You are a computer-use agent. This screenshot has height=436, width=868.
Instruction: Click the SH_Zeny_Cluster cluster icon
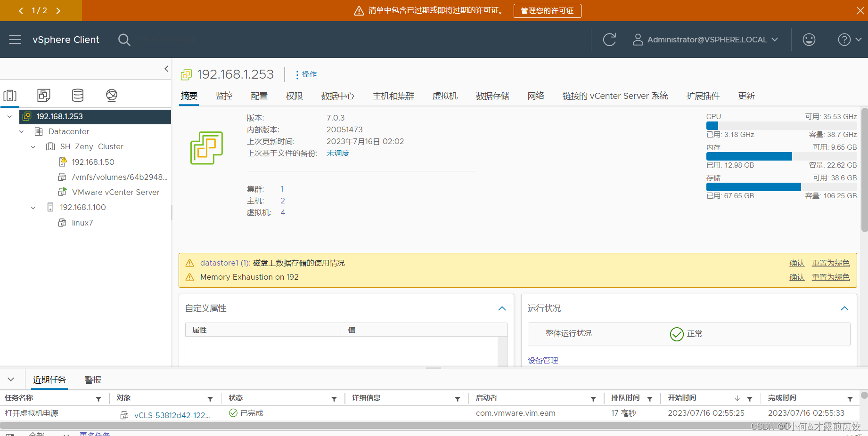click(x=50, y=146)
